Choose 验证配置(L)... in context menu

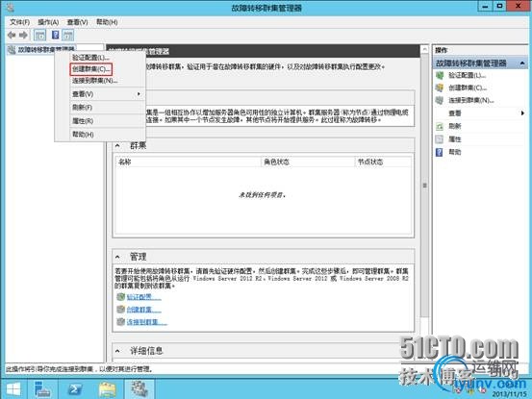pos(91,58)
